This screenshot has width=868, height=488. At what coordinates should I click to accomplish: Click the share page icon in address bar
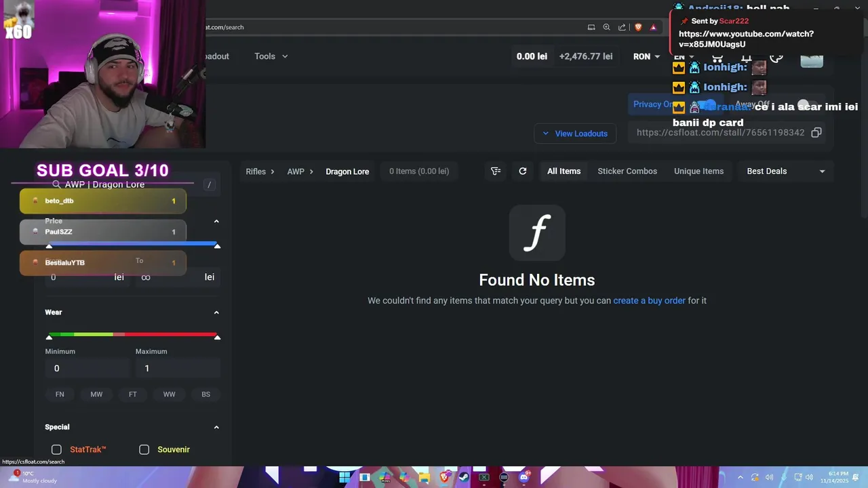(x=622, y=27)
